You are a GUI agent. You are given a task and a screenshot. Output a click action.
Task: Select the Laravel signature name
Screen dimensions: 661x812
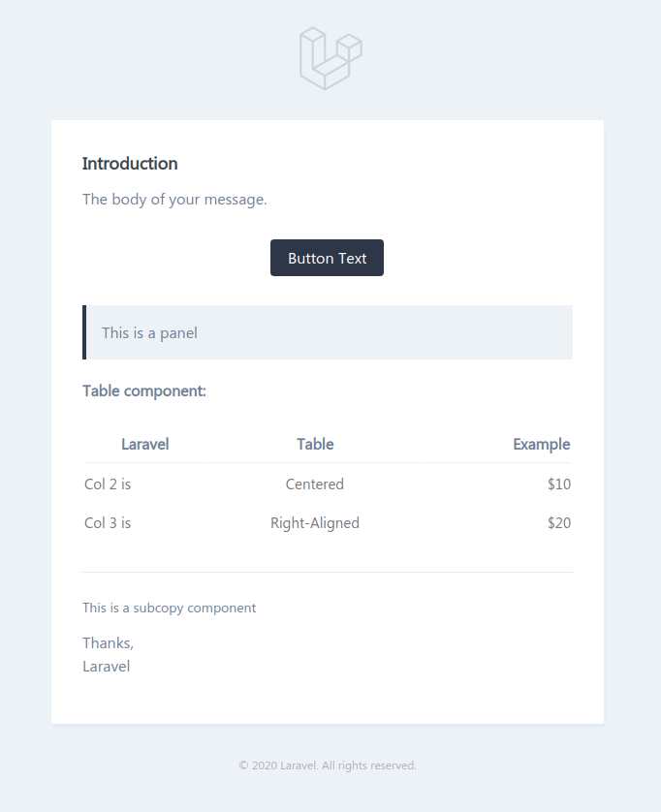[106, 666]
